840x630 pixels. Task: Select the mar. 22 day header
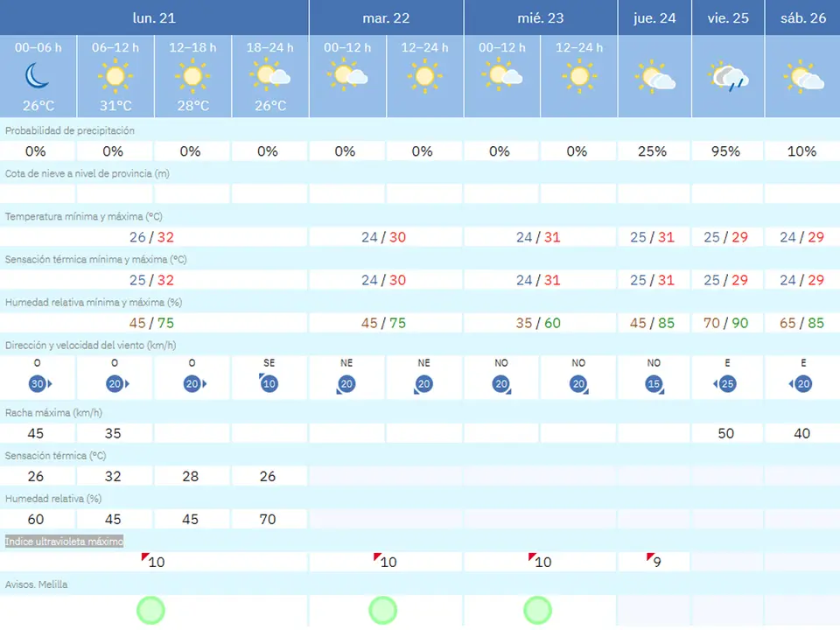[386, 17]
